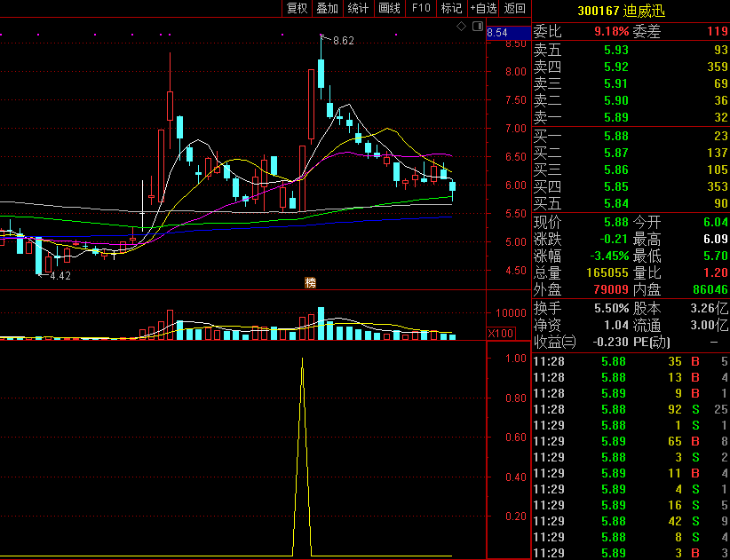
Task: Click the 总量 value 165055
Action: pos(606,272)
